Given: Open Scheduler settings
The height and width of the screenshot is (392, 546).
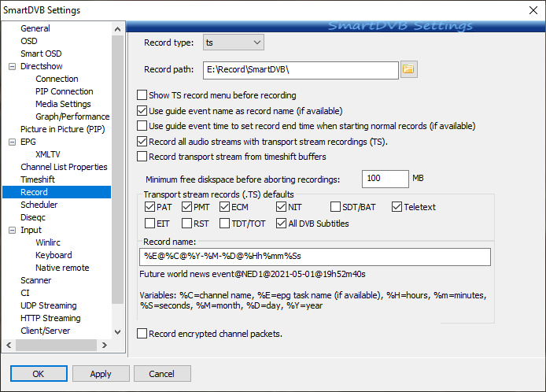Looking at the screenshot, I should tap(39, 205).
